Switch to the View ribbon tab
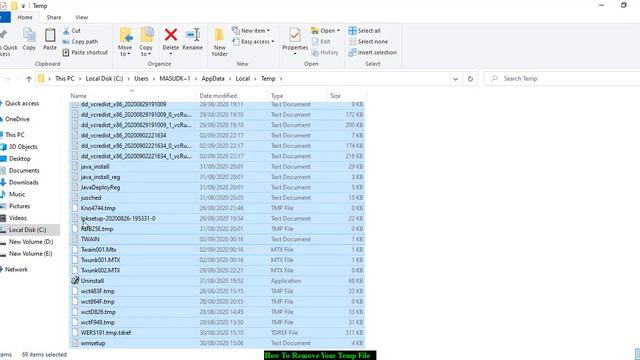640x360 pixels. [82, 18]
